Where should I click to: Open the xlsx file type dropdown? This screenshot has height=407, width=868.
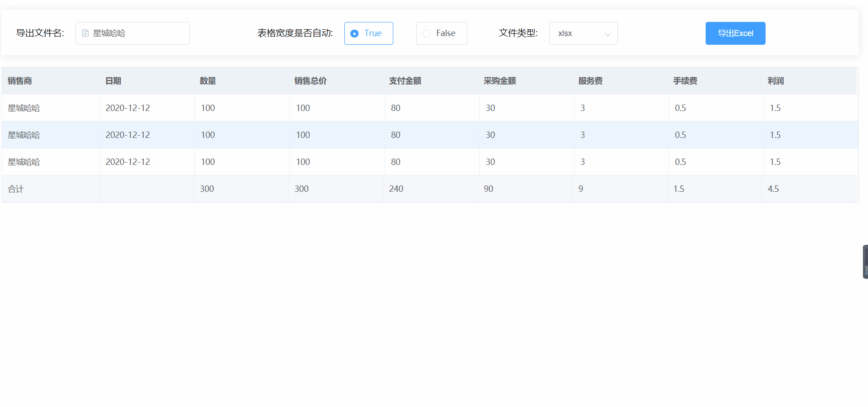click(583, 33)
